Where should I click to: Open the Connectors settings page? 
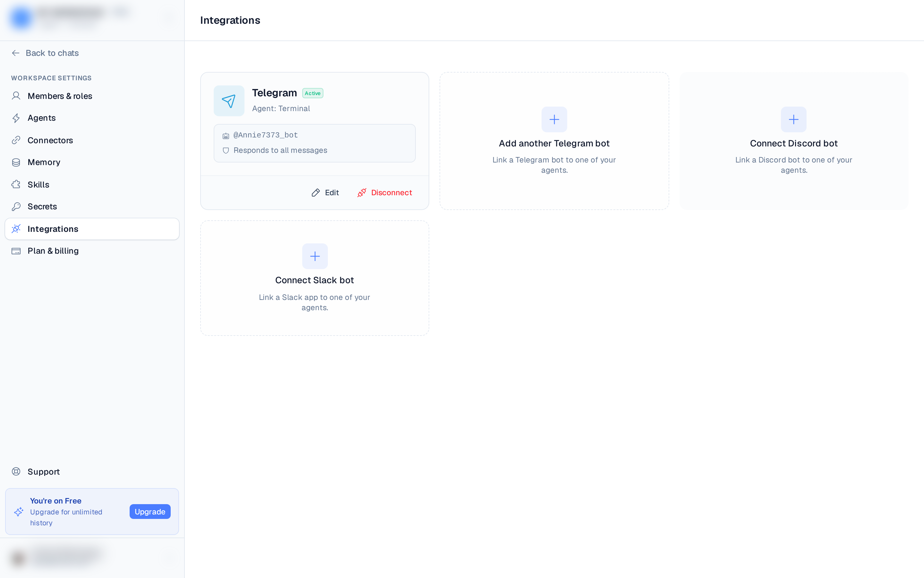92,140
